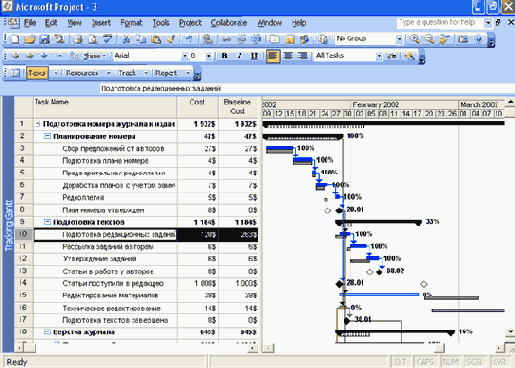Image resolution: width=515 pixels, height=368 pixels.
Task: Open the No Group dropdown
Action: pos(399,39)
